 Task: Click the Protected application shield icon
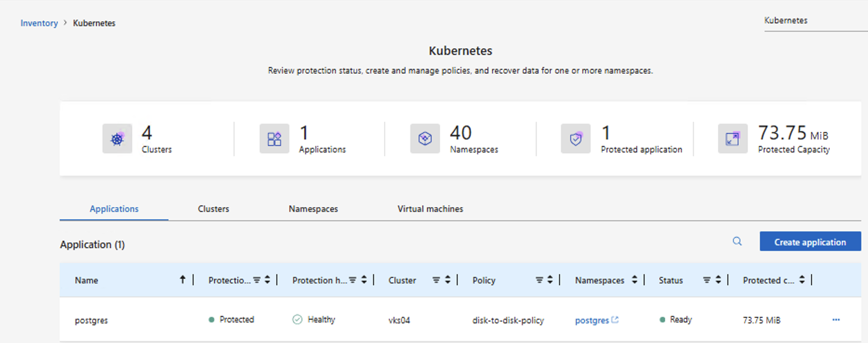(576, 139)
